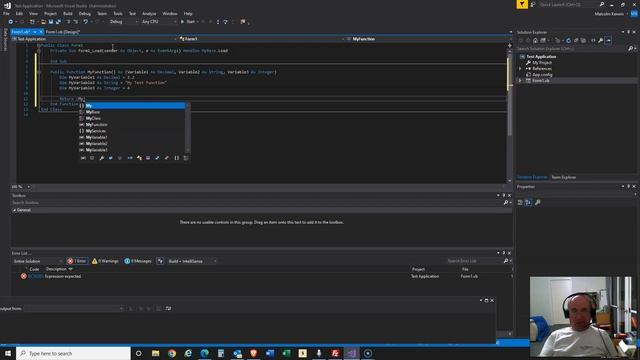Expand the Form1.vb node in Solution Explorer

point(520,81)
